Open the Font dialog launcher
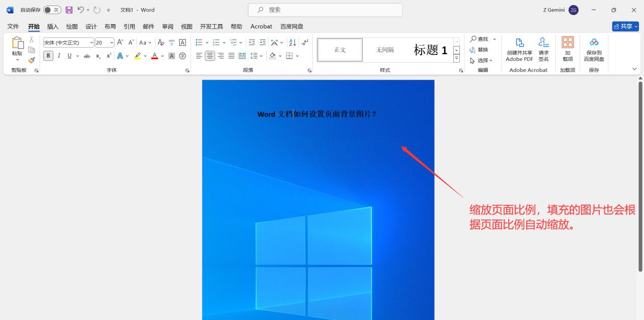Image resolution: width=644 pixels, height=320 pixels. (187, 71)
